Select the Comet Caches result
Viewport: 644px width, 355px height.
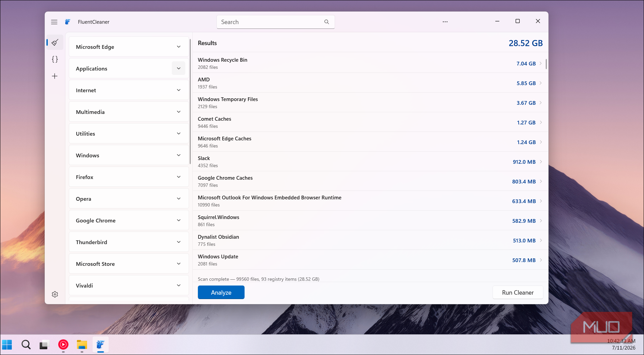tap(370, 122)
